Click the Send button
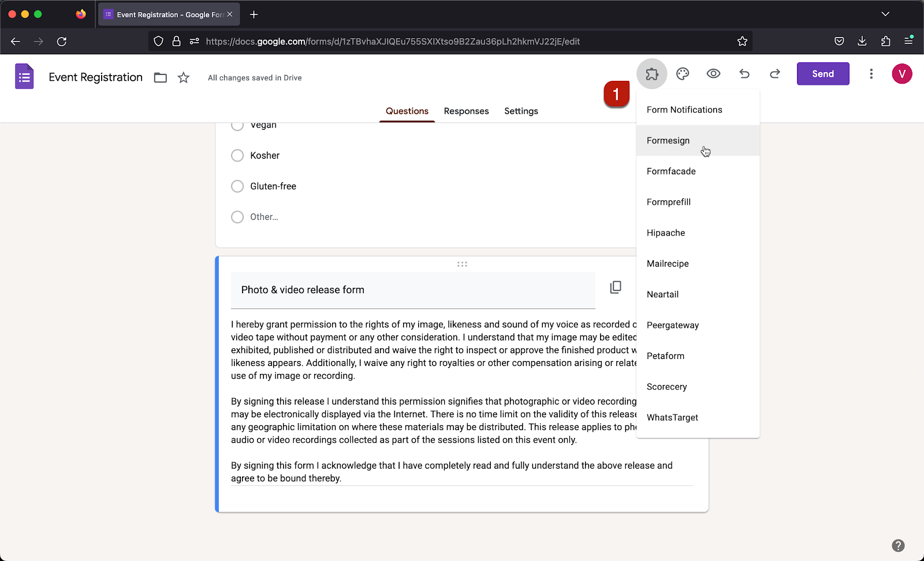 (x=822, y=73)
